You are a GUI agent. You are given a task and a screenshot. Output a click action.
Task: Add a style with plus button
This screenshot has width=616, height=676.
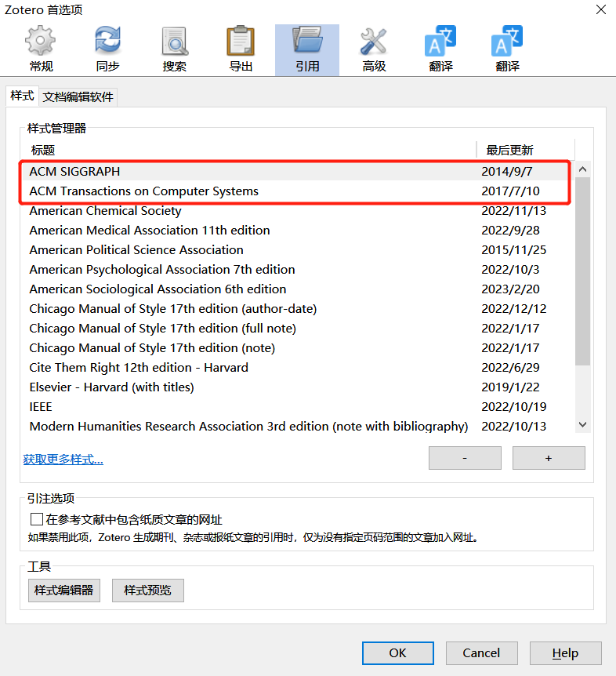pyautogui.click(x=549, y=458)
